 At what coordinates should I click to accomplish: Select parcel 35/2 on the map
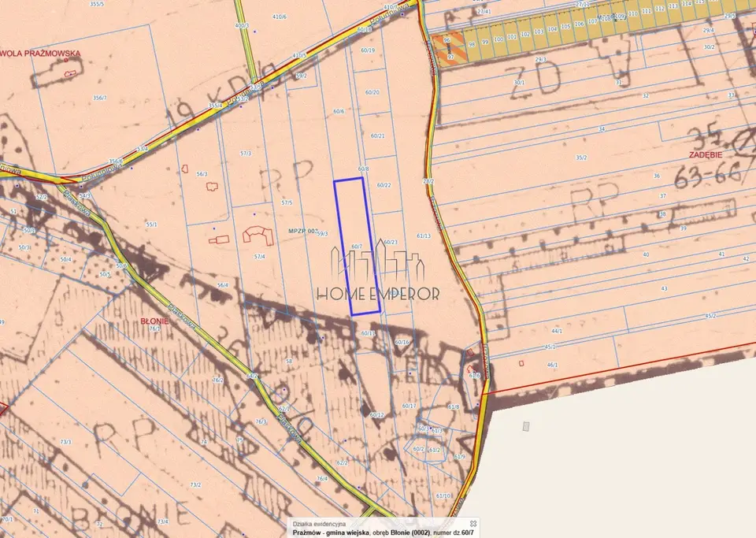tap(581, 158)
